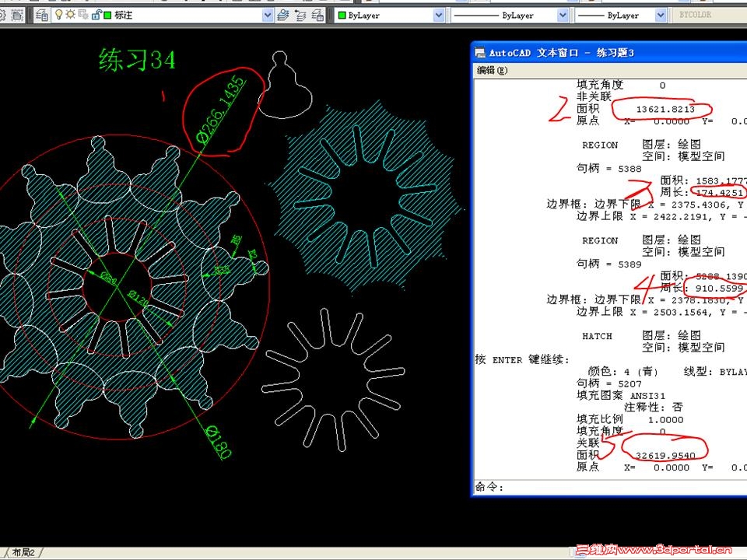The width and height of the screenshot is (747, 560).
Task: Click the Layer Previous icon
Action: (x=300, y=16)
